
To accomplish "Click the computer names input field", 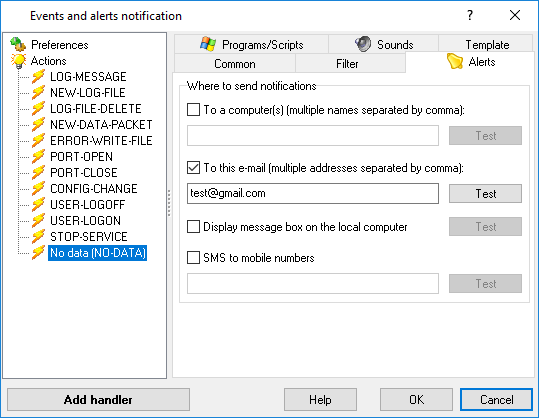I will [x=313, y=135].
